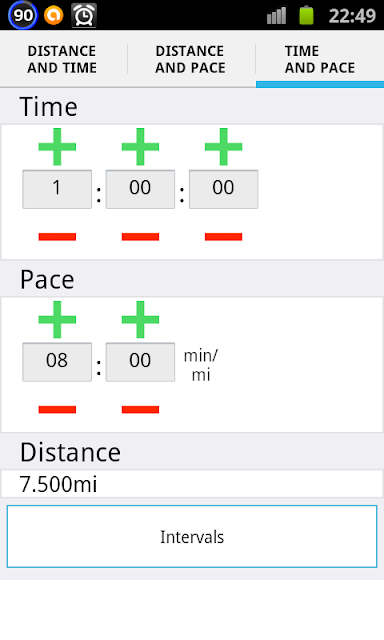Image resolution: width=384 pixels, height=640 pixels.
Task: Increase the Pace seconds with green plus
Action: (140, 320)
